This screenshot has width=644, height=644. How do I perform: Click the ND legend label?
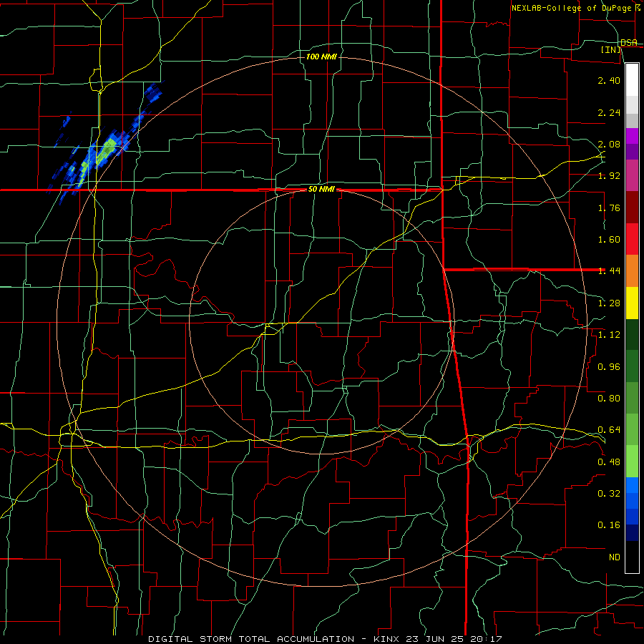tap(615, 557)
